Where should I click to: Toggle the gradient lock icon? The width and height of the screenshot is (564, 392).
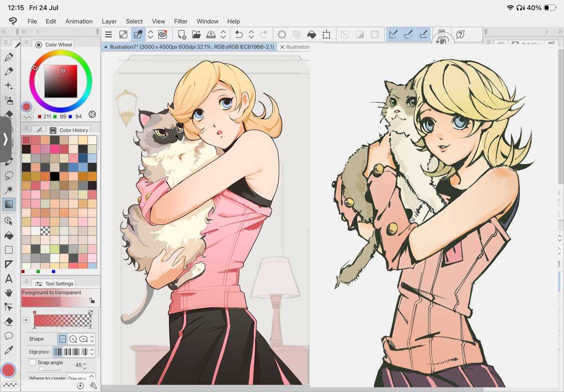[92, 300]
